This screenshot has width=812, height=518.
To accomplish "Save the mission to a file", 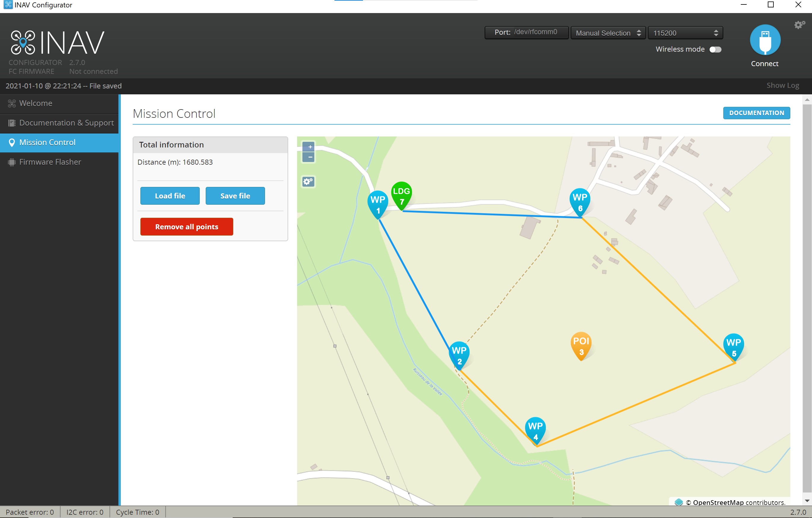I will (235, 196).
